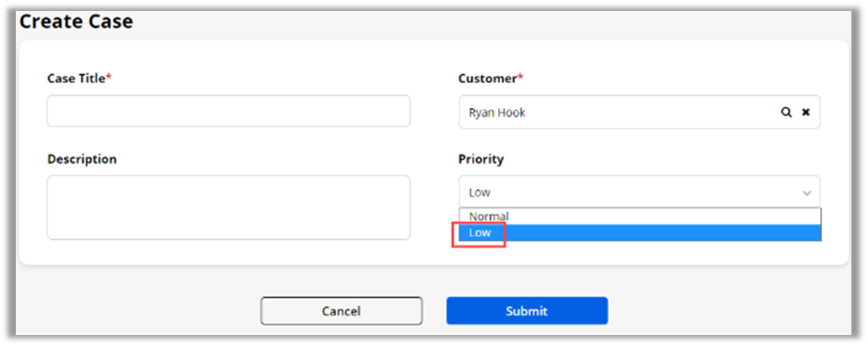Viewport: 868px width, 346px height.
Task: Click the magnifier search icon in Customer field
Action: click(x=786, y=113)
